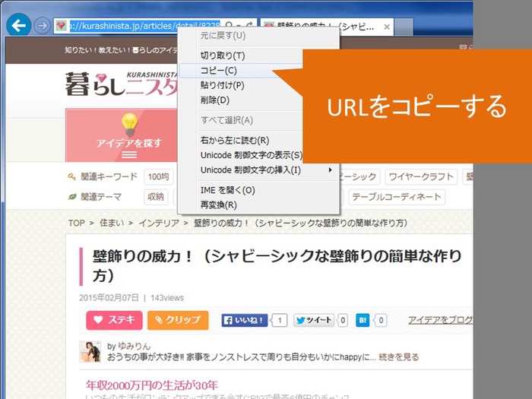Image resolution: width=532 pixels, height=399 pixels.
Task: Click the 住まい breadcrumb link
Action: point(112,223)
